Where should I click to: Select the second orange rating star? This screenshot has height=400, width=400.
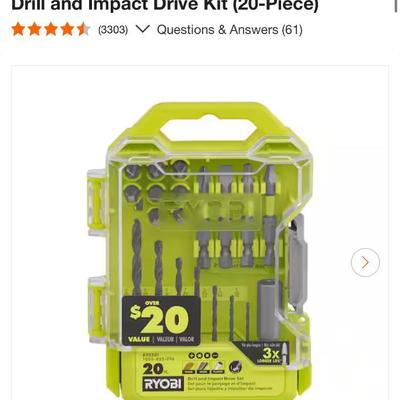(x=34, y=29)
